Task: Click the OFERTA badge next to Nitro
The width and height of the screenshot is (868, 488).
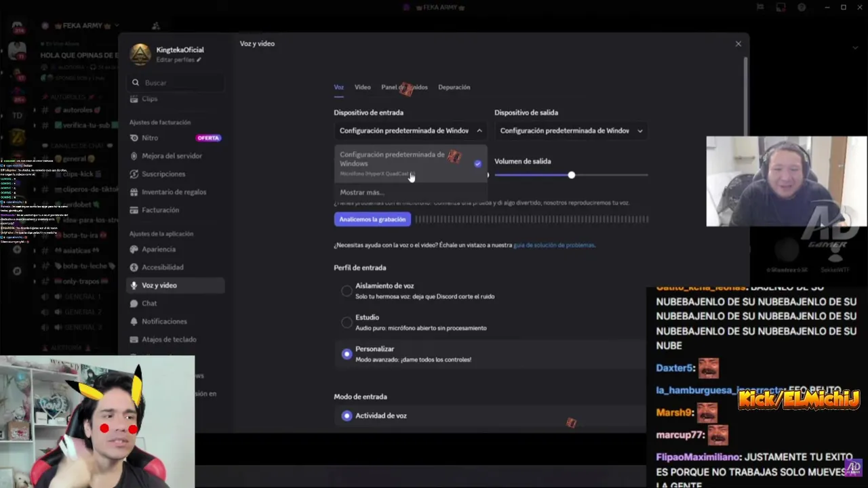Action: (208, 138)
